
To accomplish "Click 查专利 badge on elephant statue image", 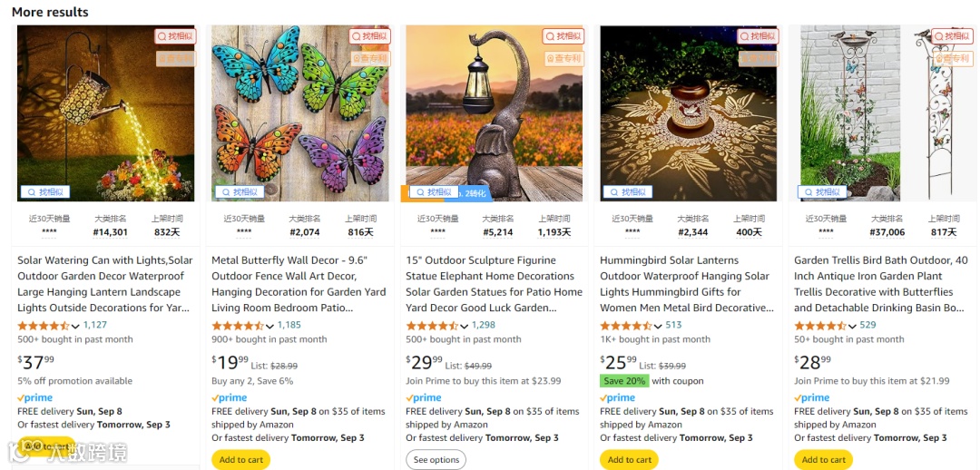I will click(563, 58).
